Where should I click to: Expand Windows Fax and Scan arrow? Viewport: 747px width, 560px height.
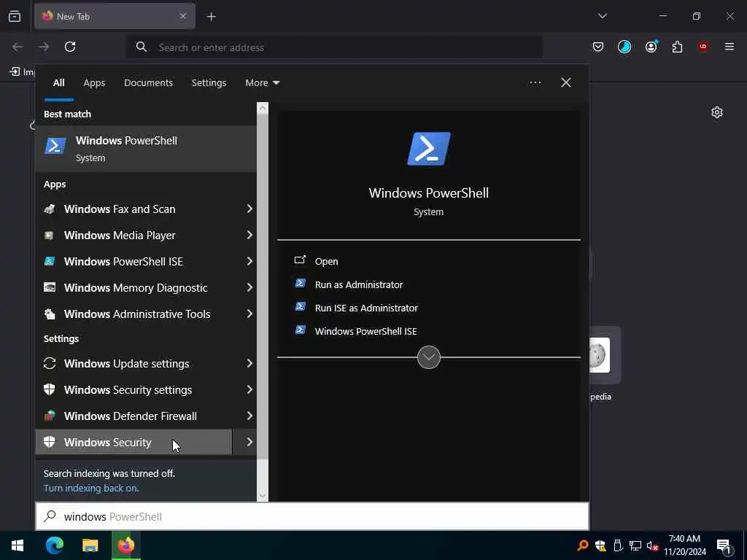tap(249, 209)
